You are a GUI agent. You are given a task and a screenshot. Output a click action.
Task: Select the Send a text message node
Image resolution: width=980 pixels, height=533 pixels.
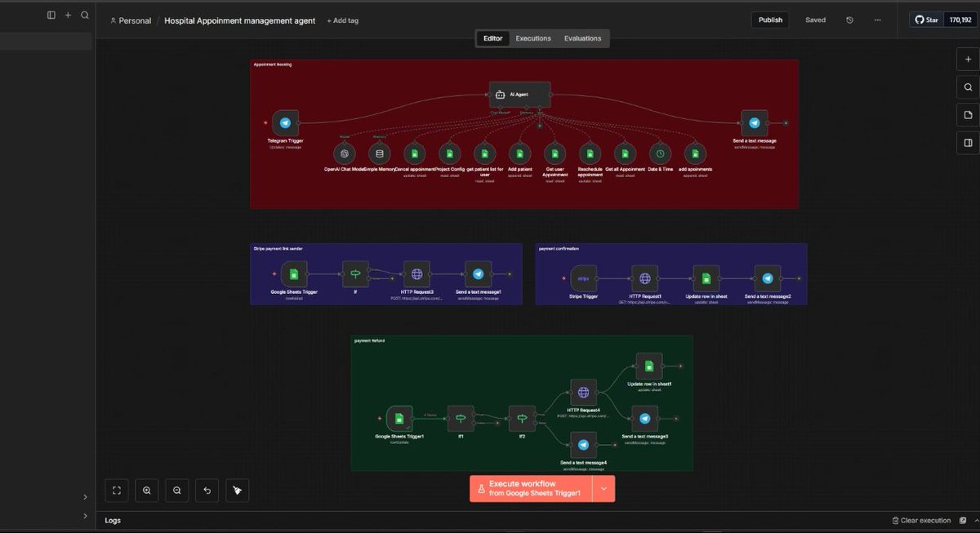(x=755, y=123)
